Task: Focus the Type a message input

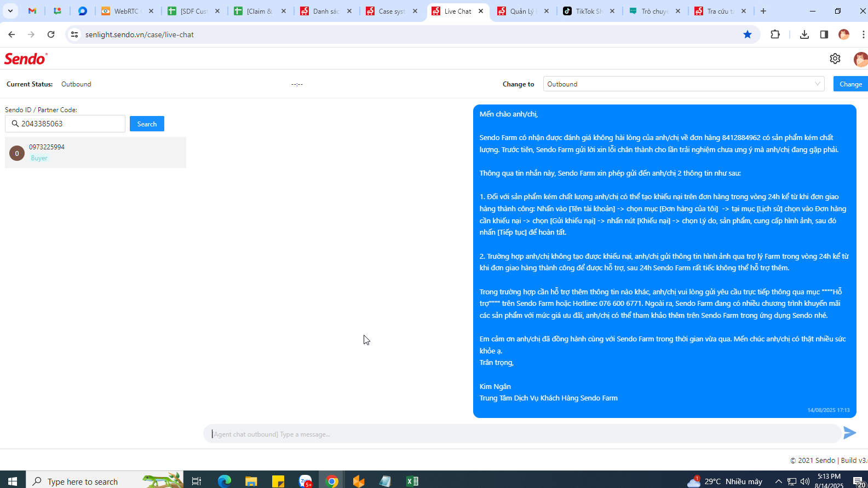Action: [522, 434]
